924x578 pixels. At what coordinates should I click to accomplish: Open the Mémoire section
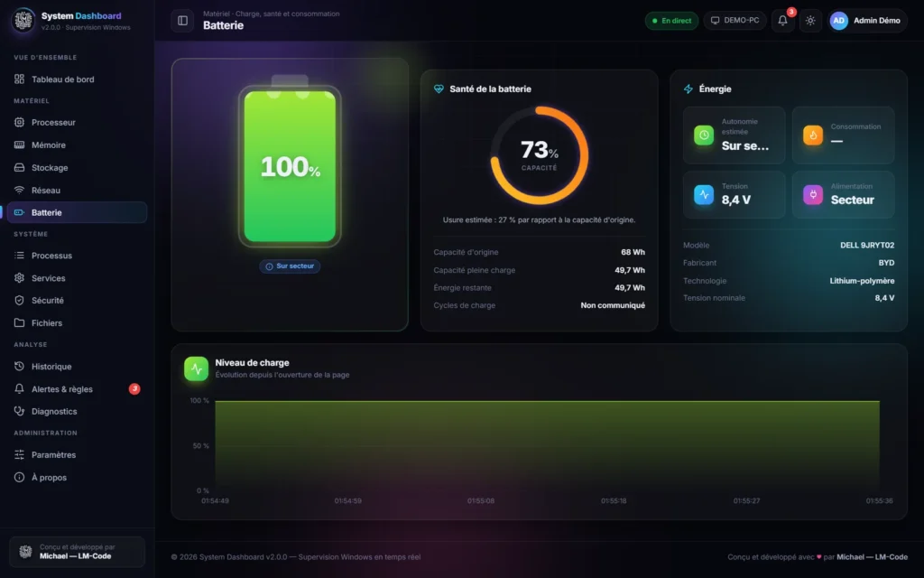click(x=77, y=145)
